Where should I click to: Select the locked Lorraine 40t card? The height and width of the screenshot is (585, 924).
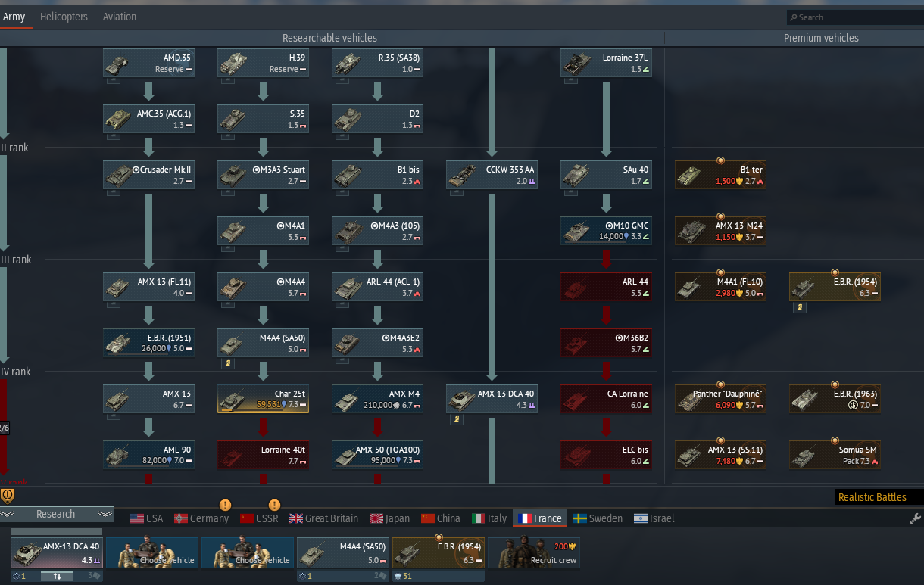point(264,455)
